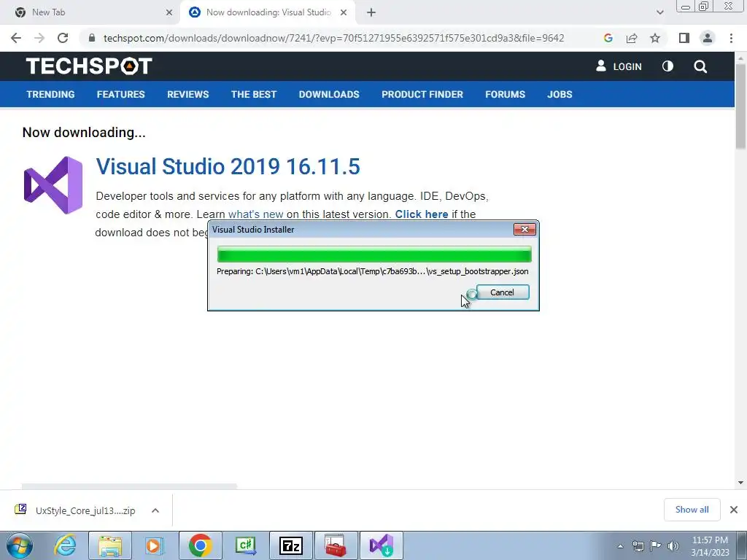The width and height of the screenshot is (747, 560).
Task: Click the page scroll down arrow
Action: 740,483
